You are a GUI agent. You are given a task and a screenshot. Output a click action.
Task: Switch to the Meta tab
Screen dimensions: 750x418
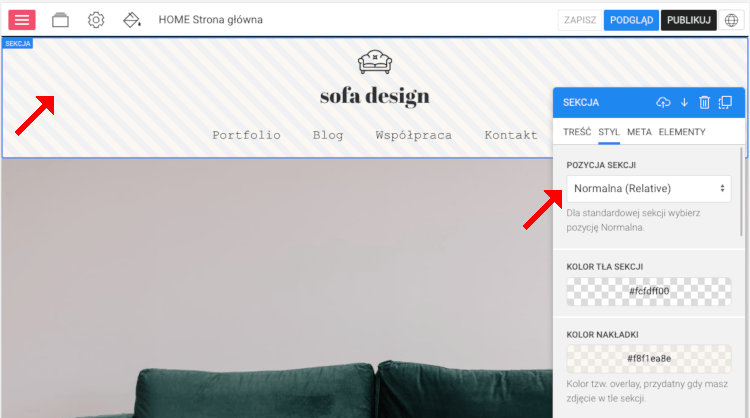(639, 132)
